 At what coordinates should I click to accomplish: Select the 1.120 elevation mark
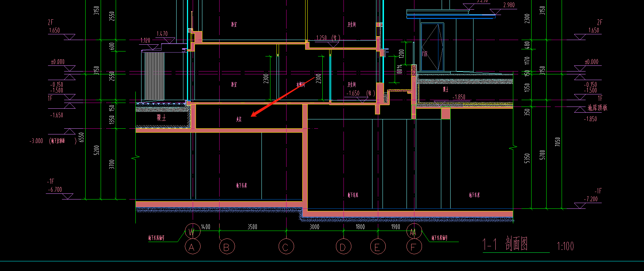[x=145, y=40]
